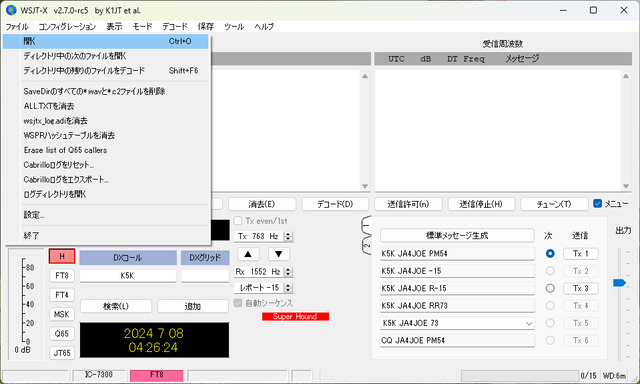Choose Cabrilloログをエクスポート entry
The width and height of the screenshot is (640, 384).
point(106,180)
